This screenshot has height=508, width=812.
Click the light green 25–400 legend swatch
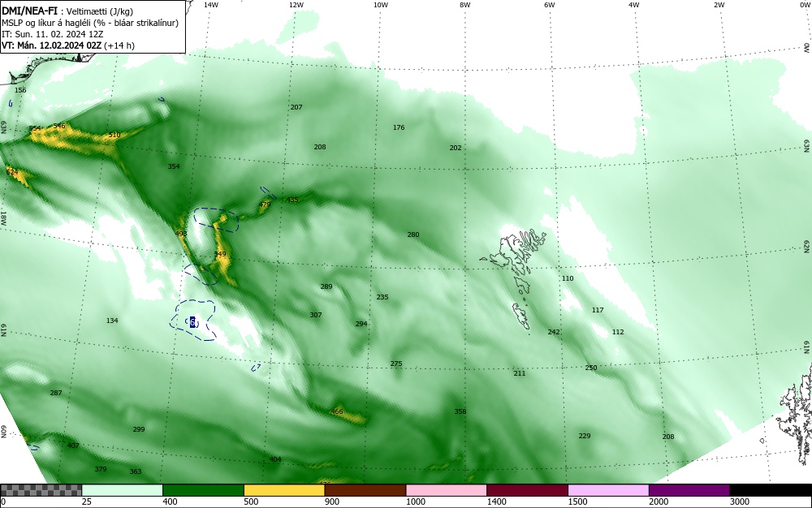point(123,490)
